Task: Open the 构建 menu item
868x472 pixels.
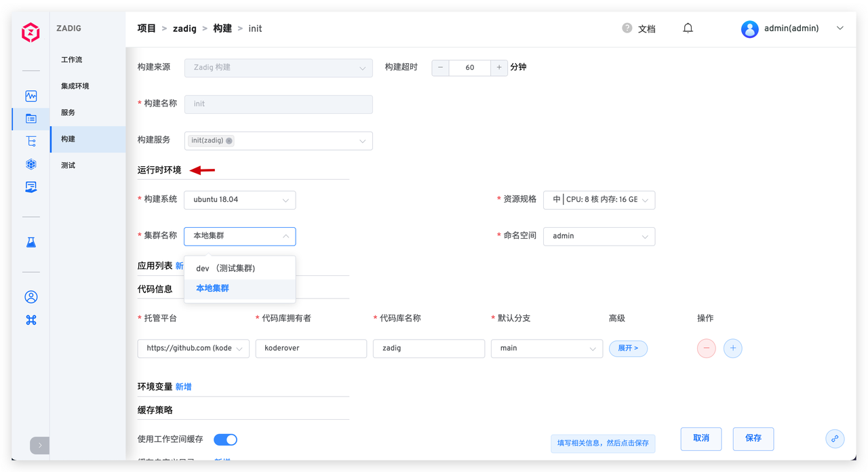Action: point(88,139)
